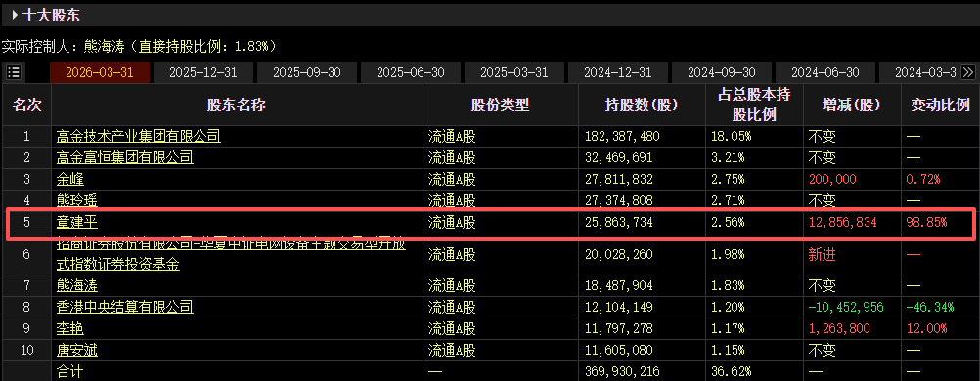Click the 增减(股) column header
This screenshot has height=381, width=980.
coord(852,105)
